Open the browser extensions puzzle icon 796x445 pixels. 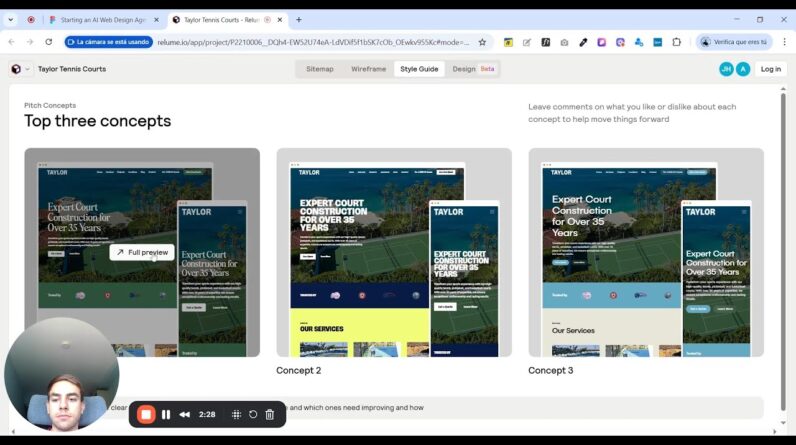[x=677, y=42]
